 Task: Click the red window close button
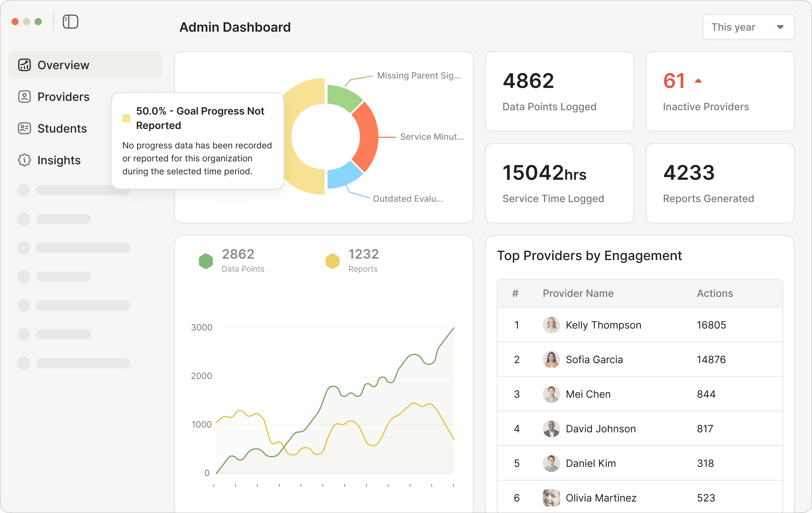point(15,22)
